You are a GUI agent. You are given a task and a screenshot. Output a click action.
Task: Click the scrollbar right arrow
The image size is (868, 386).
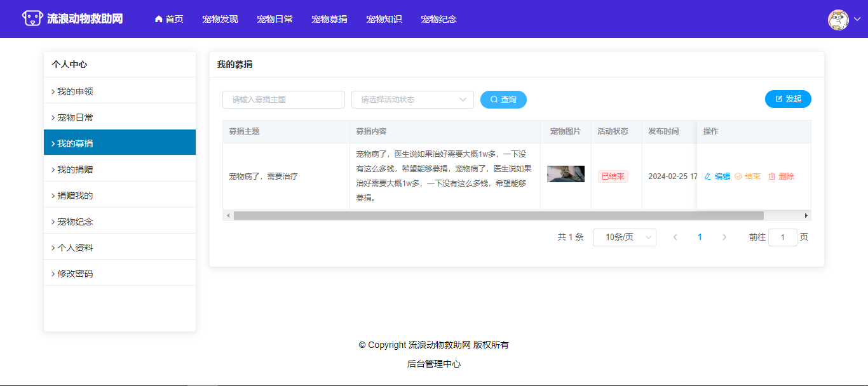click(x=806, y=215)
